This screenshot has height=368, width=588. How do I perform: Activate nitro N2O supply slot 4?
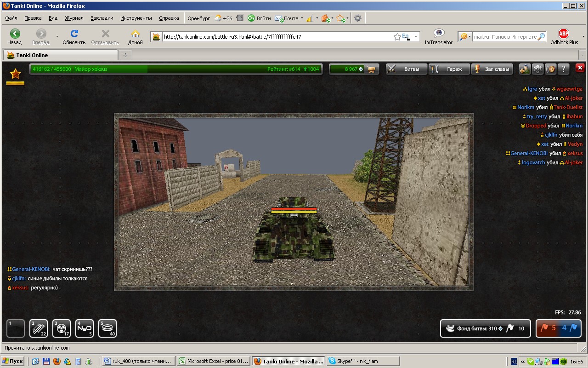coord(85,328)
